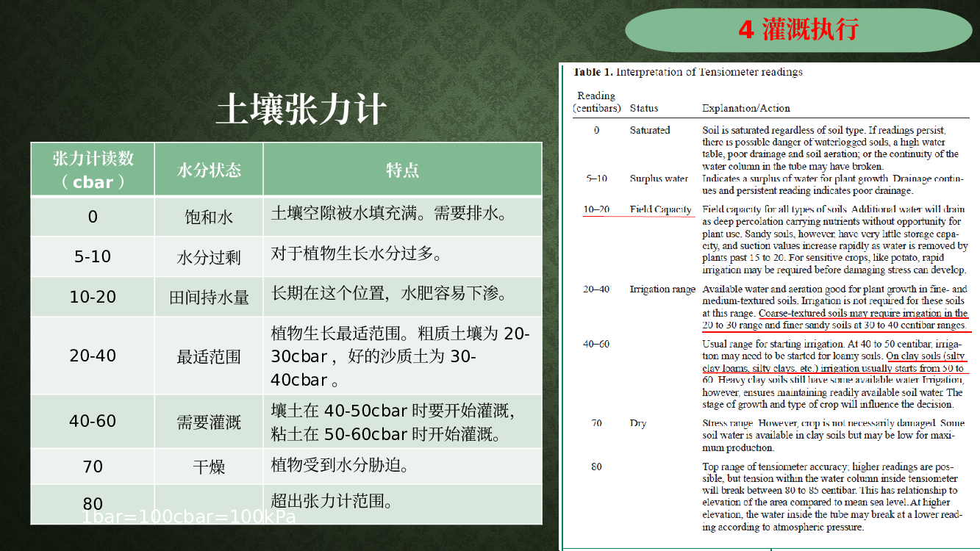Viewport: 980px width, 551px height.
Task: Select the "干燥" status cell
Action: pos(209,467)
